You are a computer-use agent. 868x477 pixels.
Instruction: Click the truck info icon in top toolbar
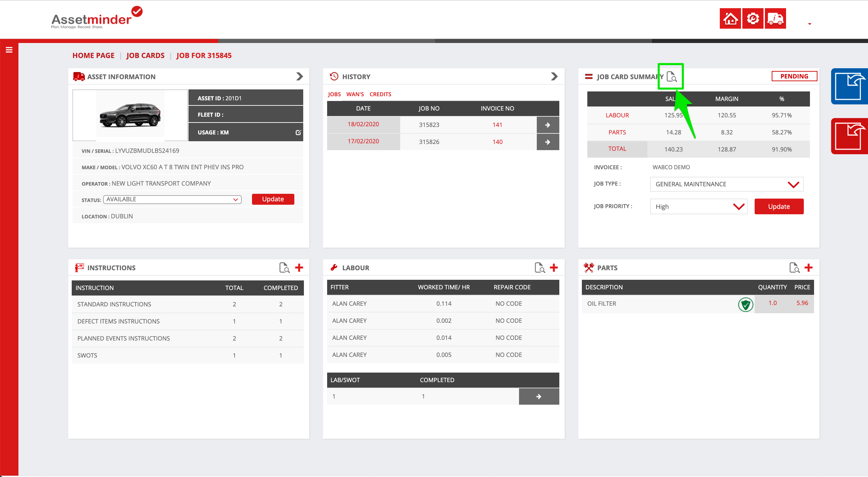(775, 18)
